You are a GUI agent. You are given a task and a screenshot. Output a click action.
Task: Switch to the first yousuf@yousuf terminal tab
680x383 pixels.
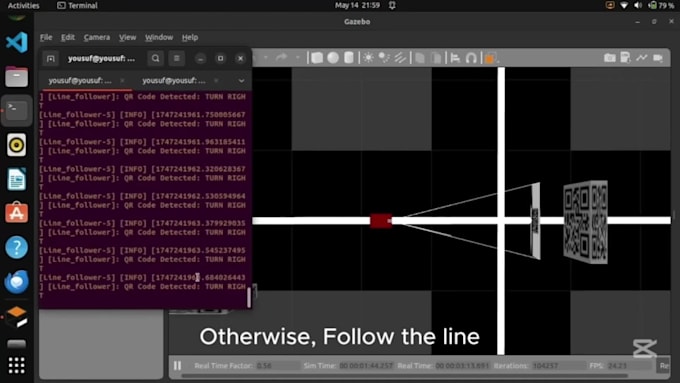[x=80, y=81]
